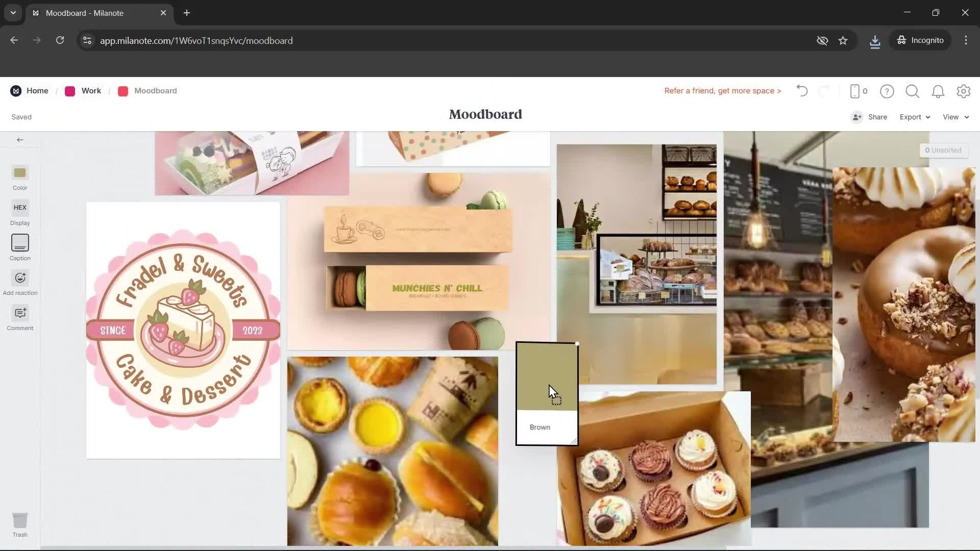The height and width of the screenshot is (551, 980).
Task: Click the browser address bar
Action: 306,40
